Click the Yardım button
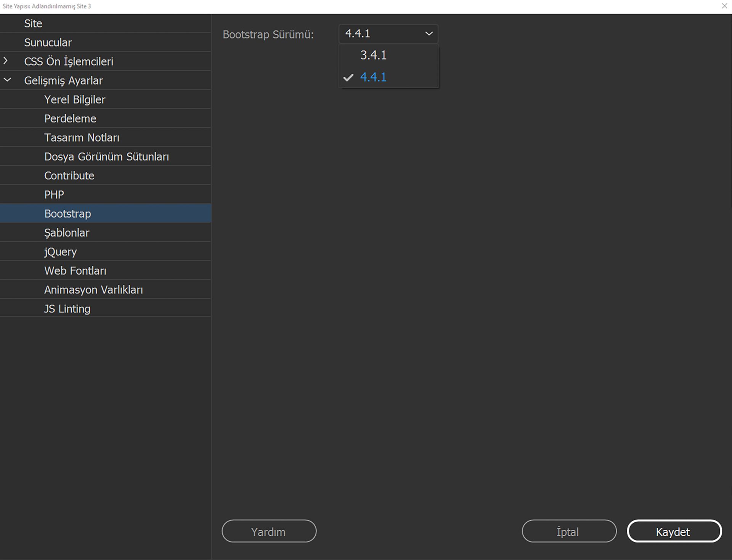Image resolution: width=732 pixels, height=560 pixels. [269, 531]
